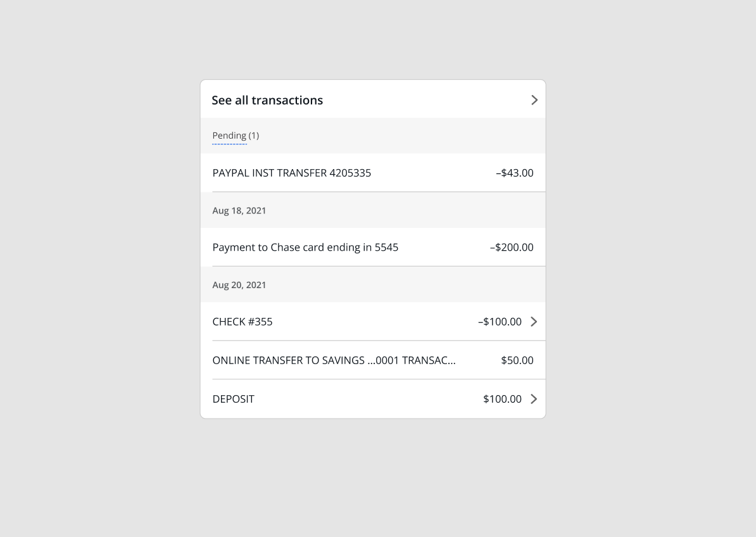Click the chevron next to See all transactions
Screen dimensions: 756x537
coord(534,100)
